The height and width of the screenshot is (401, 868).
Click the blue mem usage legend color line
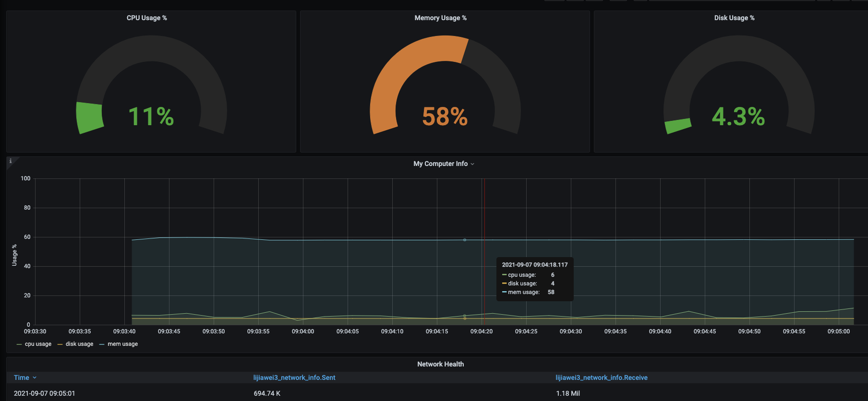click(102, 344)
